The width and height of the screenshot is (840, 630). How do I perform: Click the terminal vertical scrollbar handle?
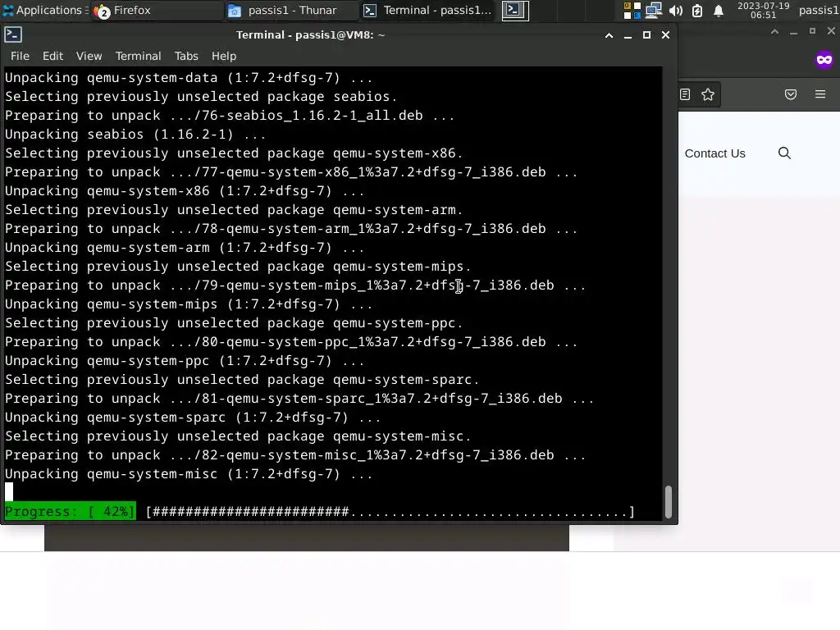tap(668, 502)
